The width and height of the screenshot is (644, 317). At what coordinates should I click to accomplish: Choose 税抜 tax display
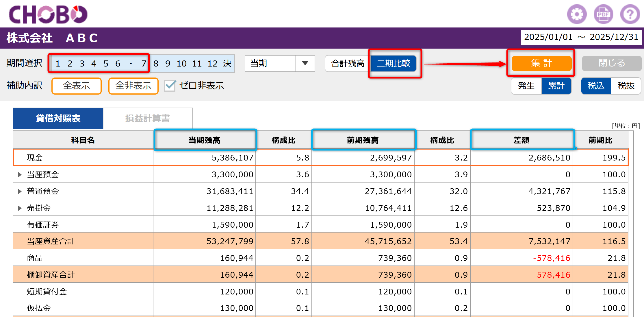(626, 86)
